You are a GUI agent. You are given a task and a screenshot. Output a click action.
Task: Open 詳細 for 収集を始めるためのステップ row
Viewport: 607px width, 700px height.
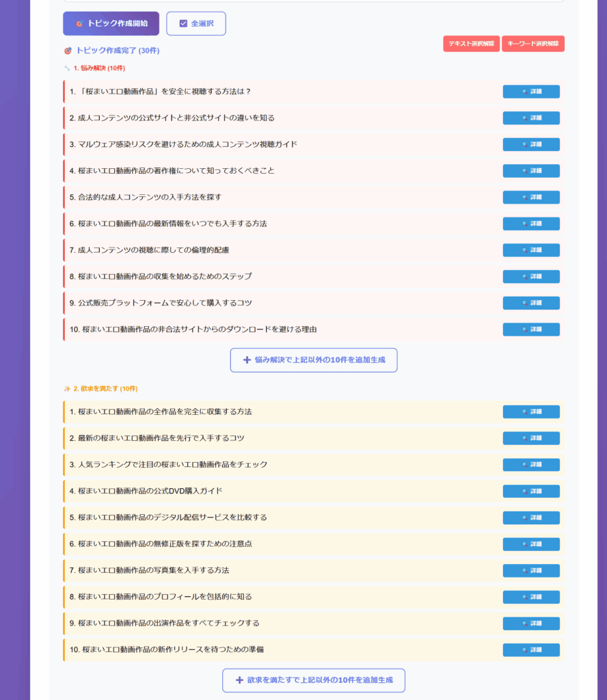point(531,276)
